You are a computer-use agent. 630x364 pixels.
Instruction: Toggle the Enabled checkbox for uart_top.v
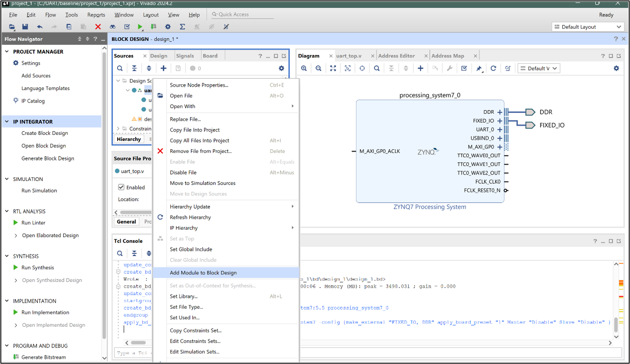(122, 187)
